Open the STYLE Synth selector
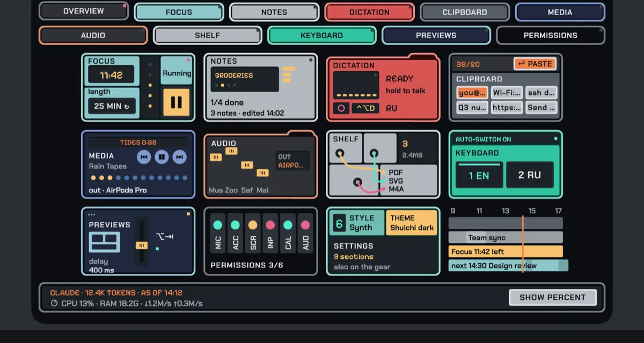644x343 pixels. pyautogui.click(x=357, y=222)
